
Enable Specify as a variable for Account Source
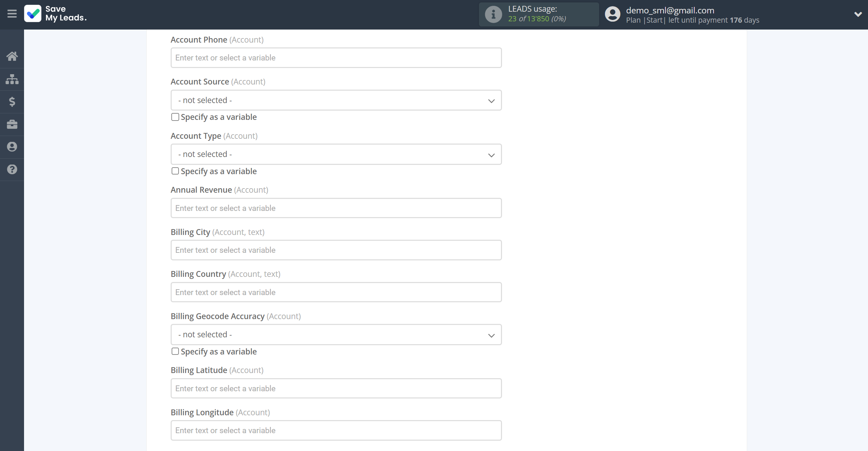click(x=175, y=117)
